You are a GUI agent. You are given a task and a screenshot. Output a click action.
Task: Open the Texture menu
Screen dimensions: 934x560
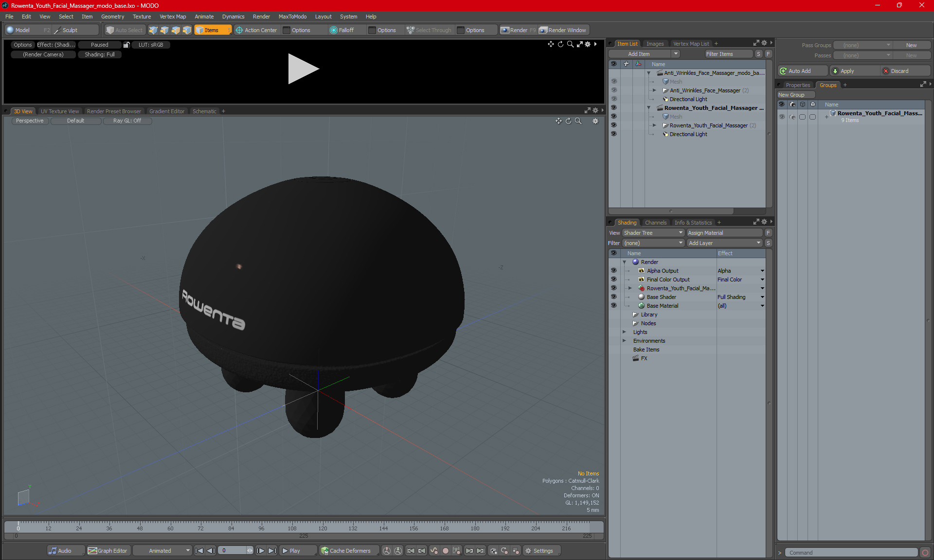(x=142, y=17)
